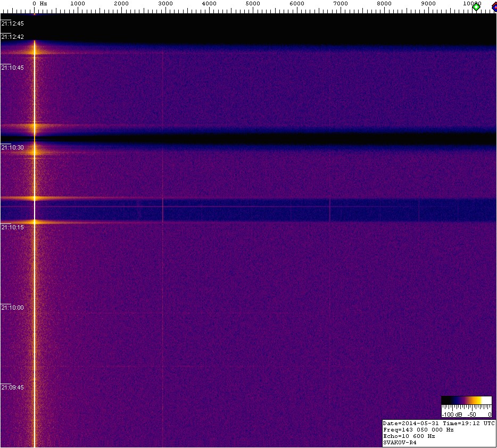This screenshot has height=448, width=497.
Task: Click the 21:10:15 timestamp label
Action: click(13, 227)
